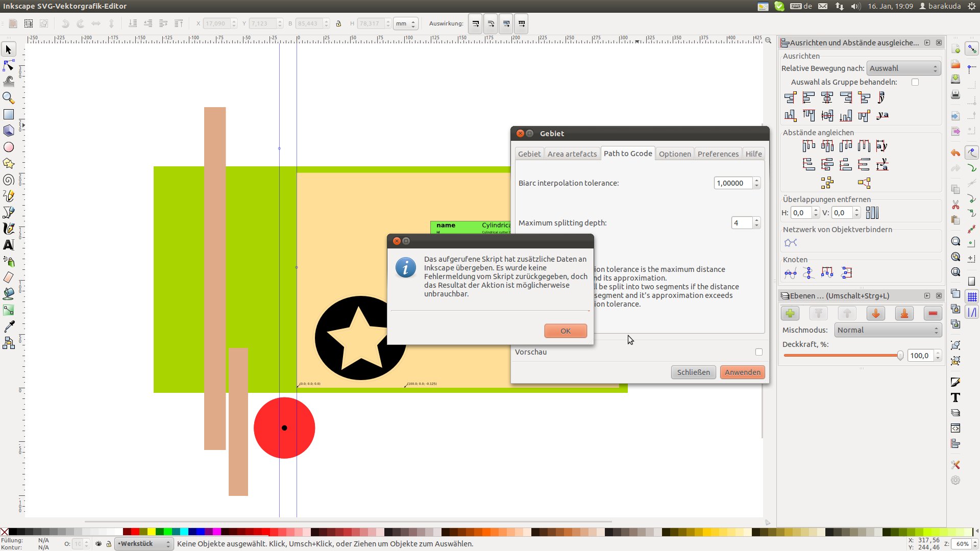Select the Star polygon tool
The height and width of the screenshot is (551, 980).
[9, 163]
